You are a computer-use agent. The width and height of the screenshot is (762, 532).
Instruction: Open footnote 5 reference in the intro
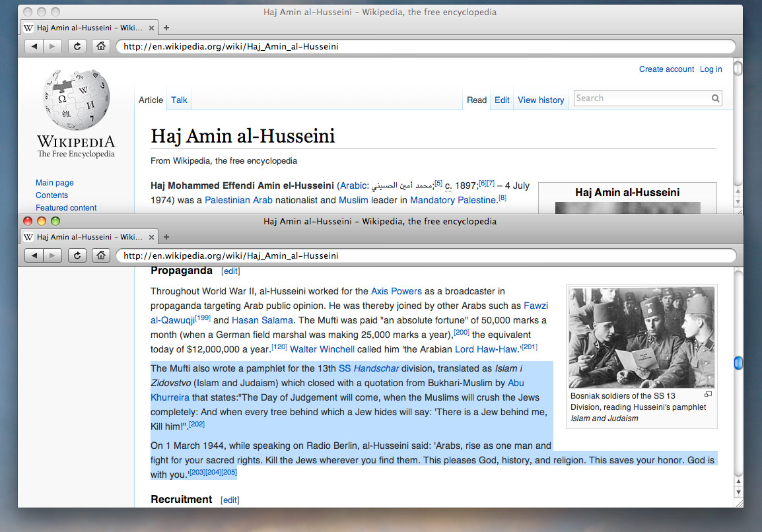[x=438, y=183]
